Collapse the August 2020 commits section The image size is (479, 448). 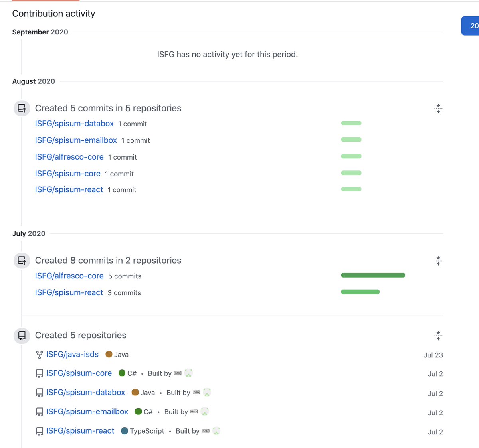click(438, 109)
